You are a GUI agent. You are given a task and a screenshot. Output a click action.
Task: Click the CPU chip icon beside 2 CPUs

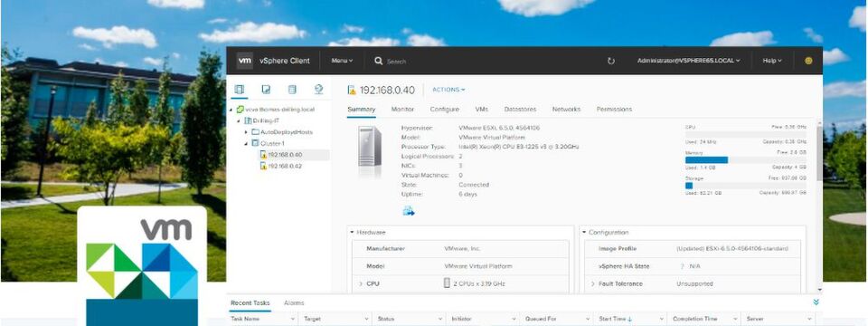448,283
